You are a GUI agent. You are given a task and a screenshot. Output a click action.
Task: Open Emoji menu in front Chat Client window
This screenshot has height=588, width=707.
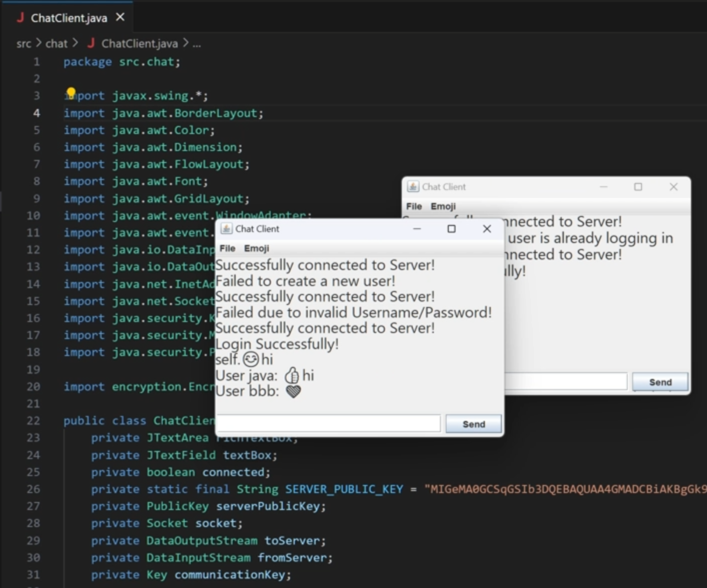pyautogui.click(x=256, y=248)
